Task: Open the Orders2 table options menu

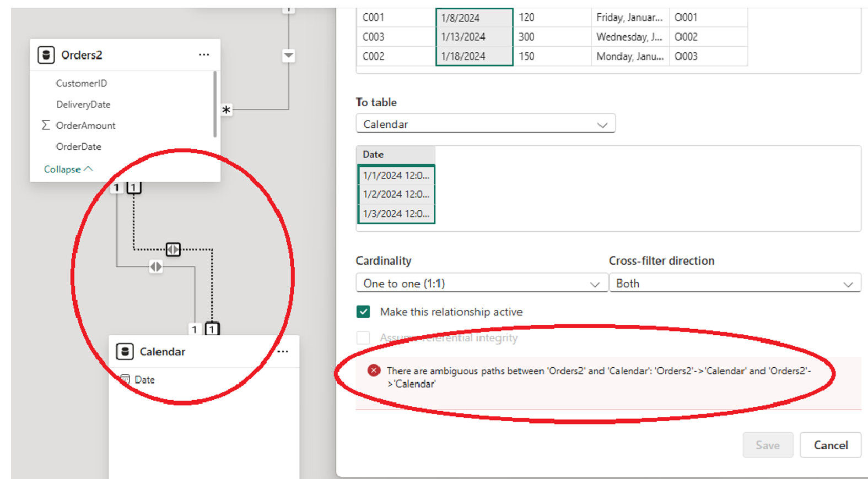Action: point(204,55)
